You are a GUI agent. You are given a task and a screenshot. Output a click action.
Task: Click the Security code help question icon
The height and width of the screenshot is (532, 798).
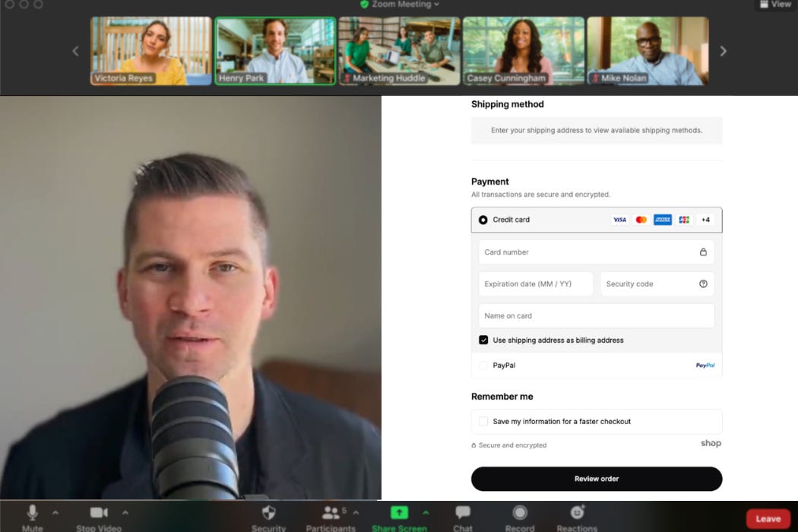tap(703, 284)
